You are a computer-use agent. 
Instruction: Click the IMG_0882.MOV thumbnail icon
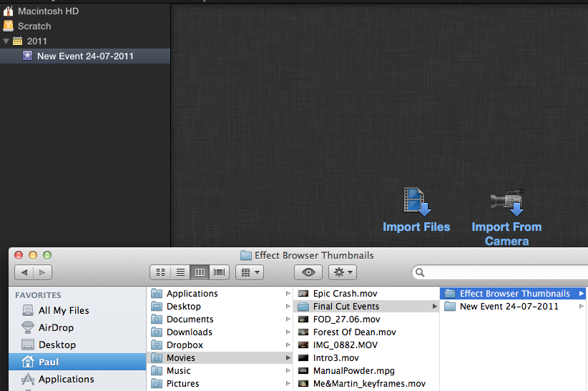tap(303, 345)
